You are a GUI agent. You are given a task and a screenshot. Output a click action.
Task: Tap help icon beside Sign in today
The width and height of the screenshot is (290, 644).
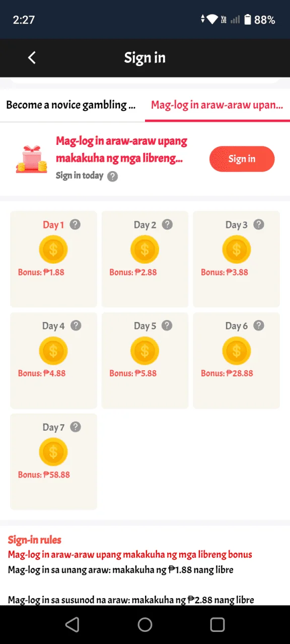pyautogui.click(x=113, y=176)
